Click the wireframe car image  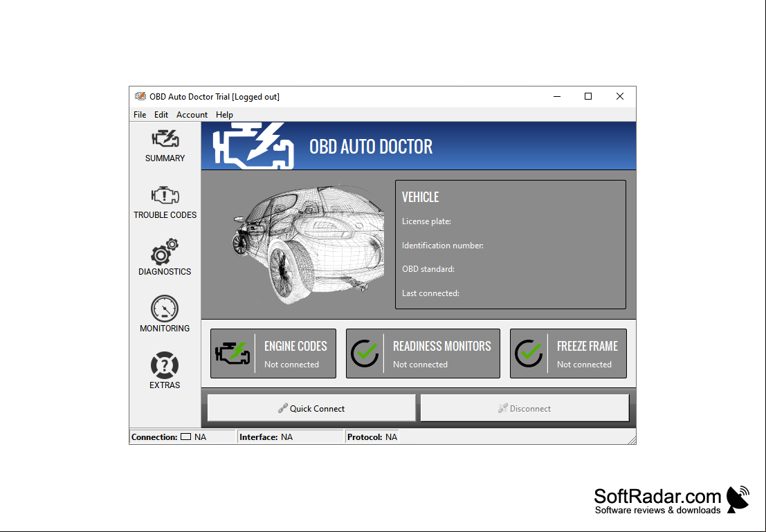click(308, 244)
